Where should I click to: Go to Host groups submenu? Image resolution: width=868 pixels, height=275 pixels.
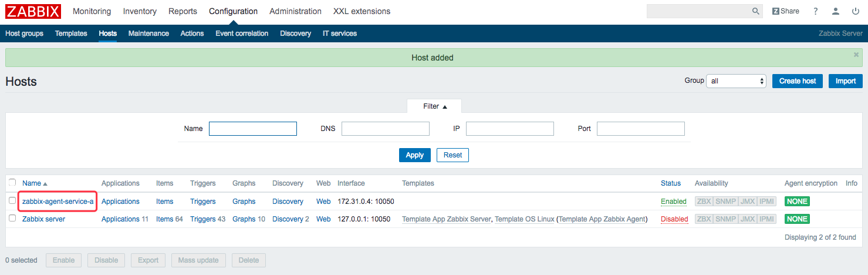click(x=24, y=33)
